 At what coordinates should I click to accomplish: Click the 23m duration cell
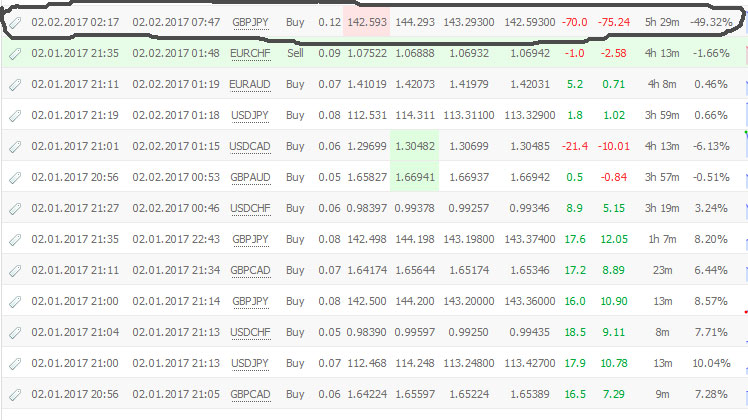click(662, 270)
